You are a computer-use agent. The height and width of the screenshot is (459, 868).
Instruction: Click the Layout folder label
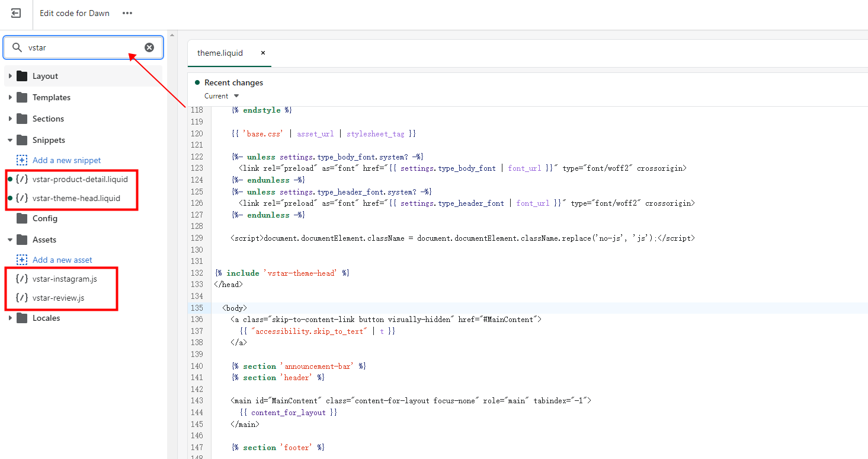[45, 76]
